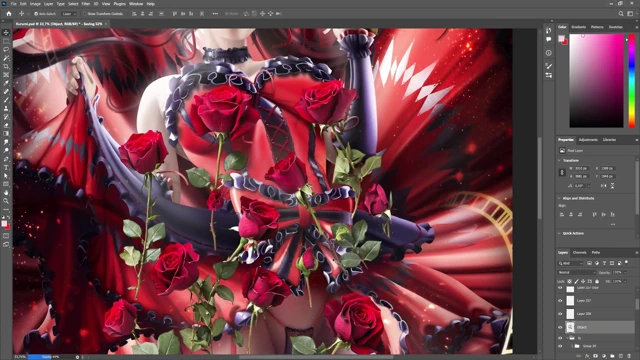The image size is (640, 360).
Task: Toggle the Auto-Select checkbox
Action: [x=36, y=14]
